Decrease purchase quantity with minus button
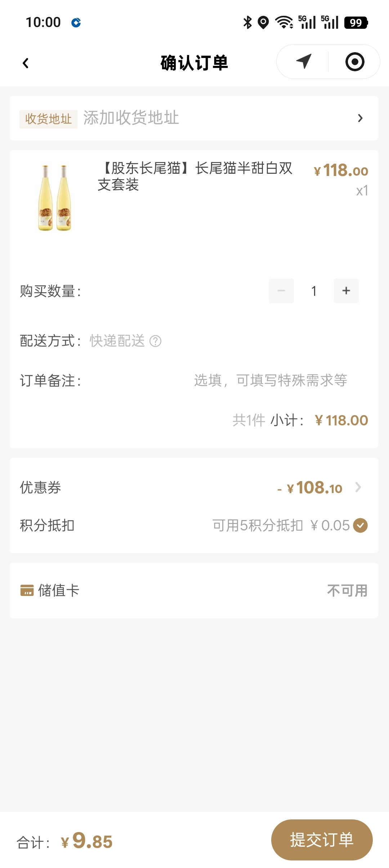 pos(281,291)
